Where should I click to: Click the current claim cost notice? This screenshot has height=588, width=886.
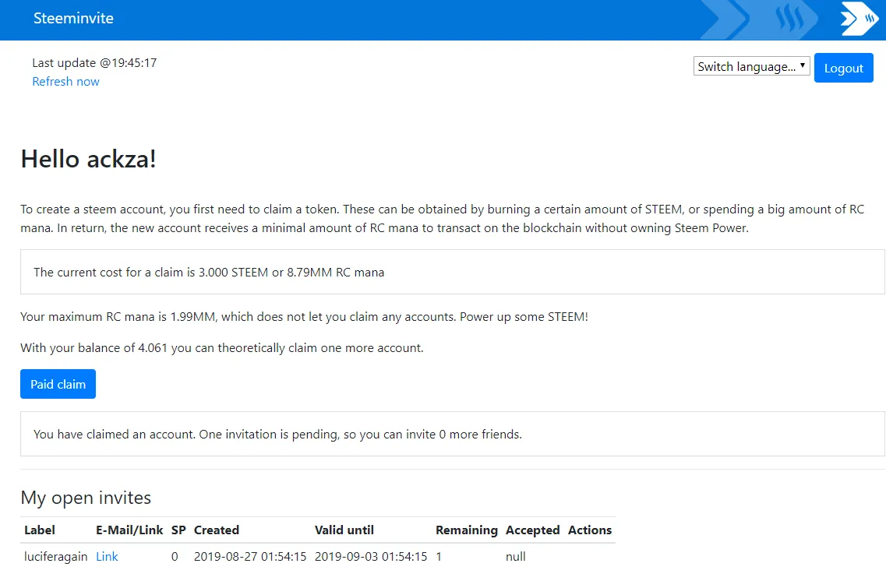point(453,273)
